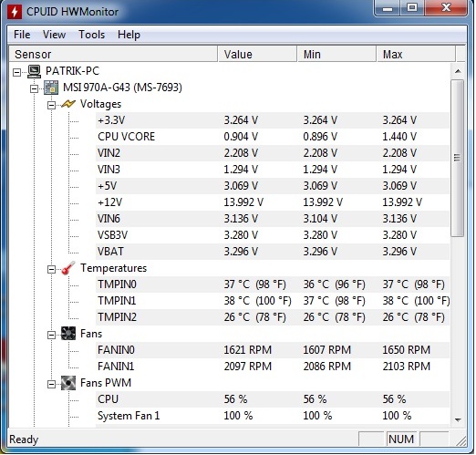Screen dimensions: 476x455
Task: Click the 2103 RPM max FANIN1 value
Action: click(x=407, y=367)
